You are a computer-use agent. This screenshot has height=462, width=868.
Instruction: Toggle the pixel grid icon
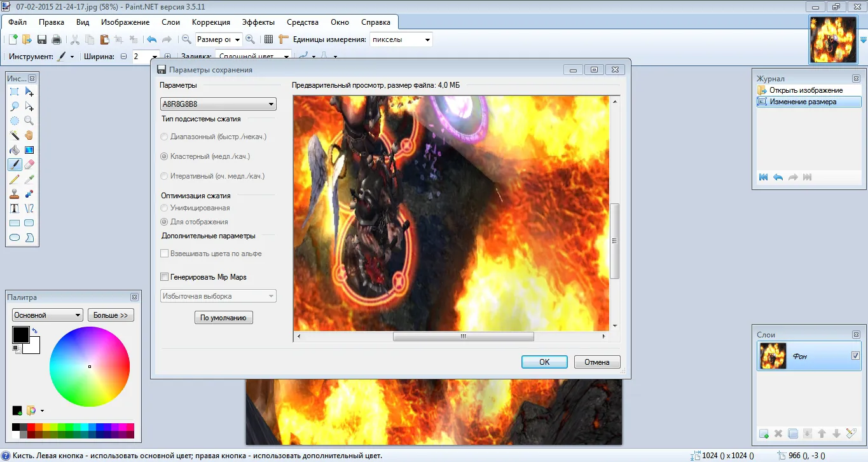tap(268, 39)
